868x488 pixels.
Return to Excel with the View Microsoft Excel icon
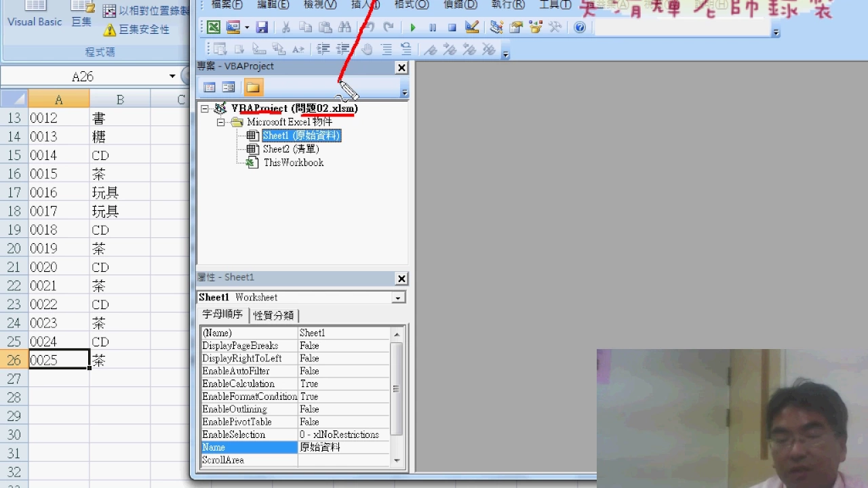point(214,27)
